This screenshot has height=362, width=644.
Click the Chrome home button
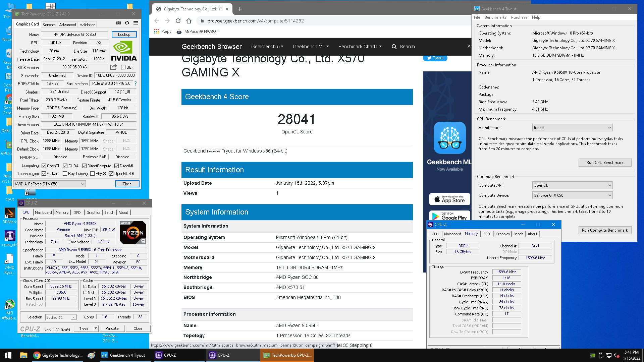click(189, 21)
